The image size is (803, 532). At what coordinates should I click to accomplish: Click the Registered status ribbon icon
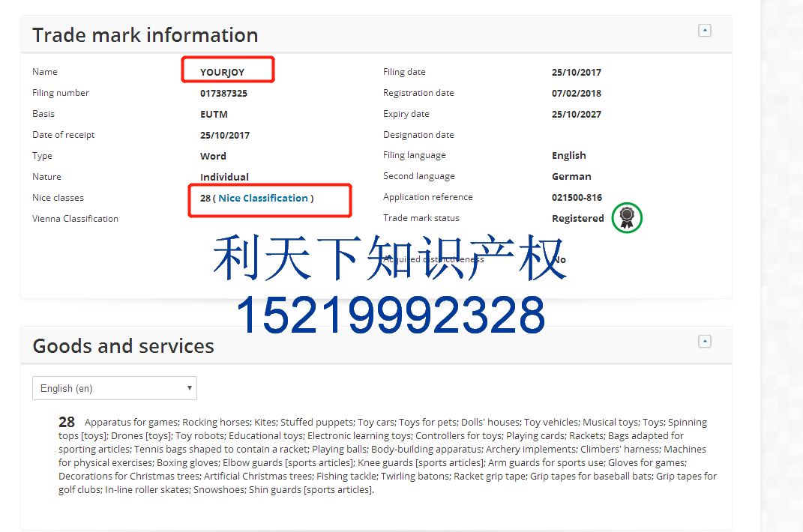(627, 217)
